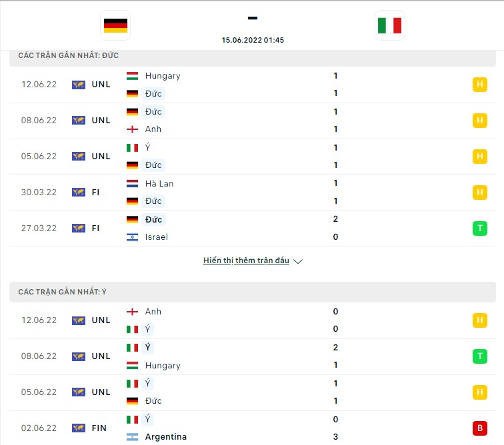
Task: Click the Netherlands flag beside Hà Lan
Action: click(x=132, y=183)
